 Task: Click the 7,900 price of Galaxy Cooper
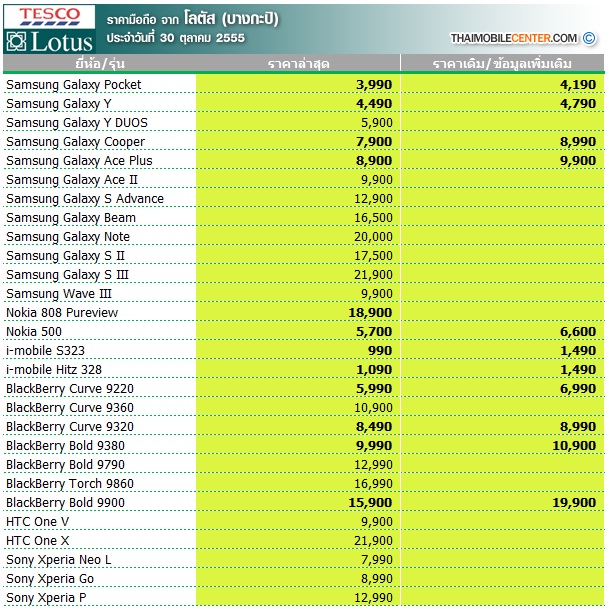[x=374, y=142]
